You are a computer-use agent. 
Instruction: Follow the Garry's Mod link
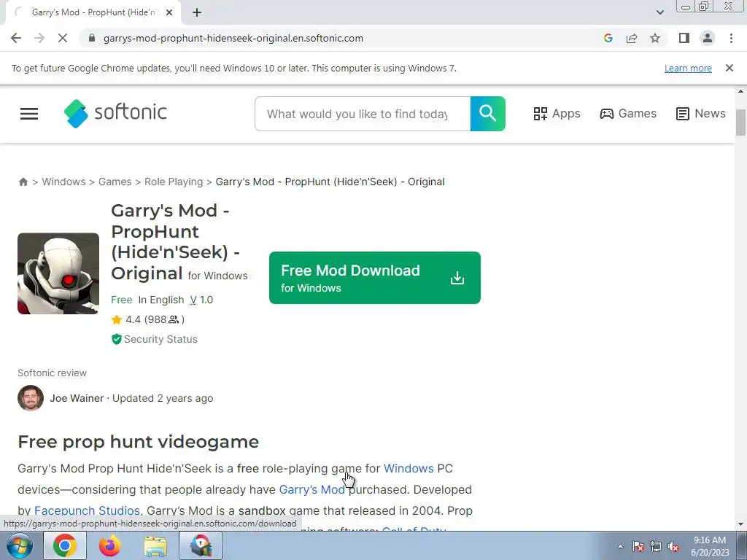pos(312,489)
